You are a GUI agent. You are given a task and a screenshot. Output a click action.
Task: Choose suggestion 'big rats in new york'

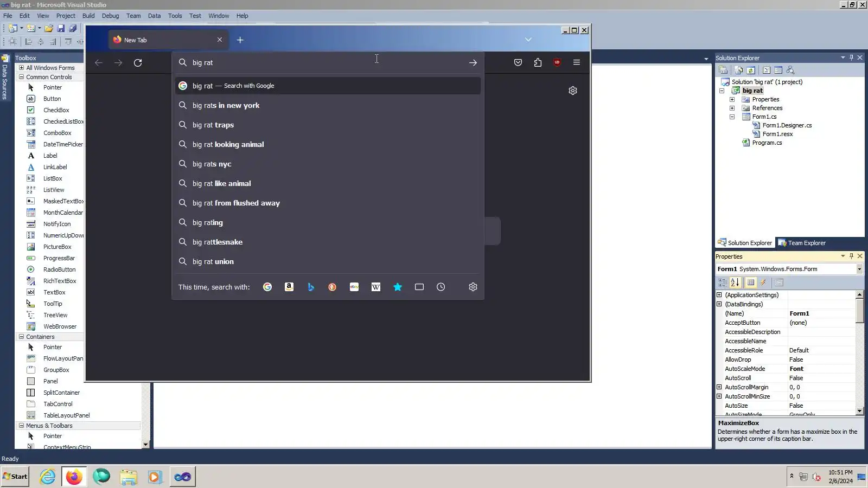(x=328, y=106)
